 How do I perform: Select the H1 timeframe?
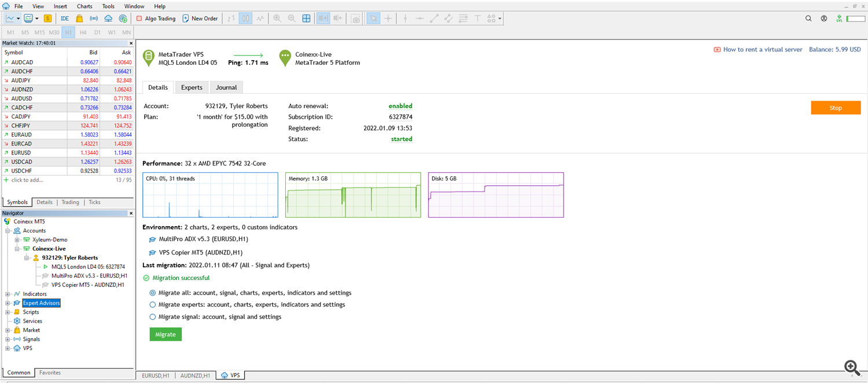69,32
